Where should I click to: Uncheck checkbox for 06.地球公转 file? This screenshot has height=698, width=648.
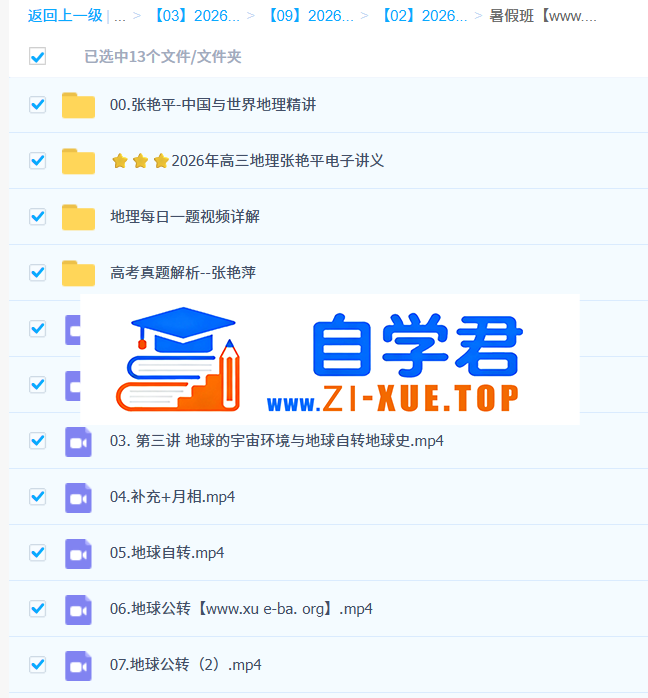click(x=37, y=609)
